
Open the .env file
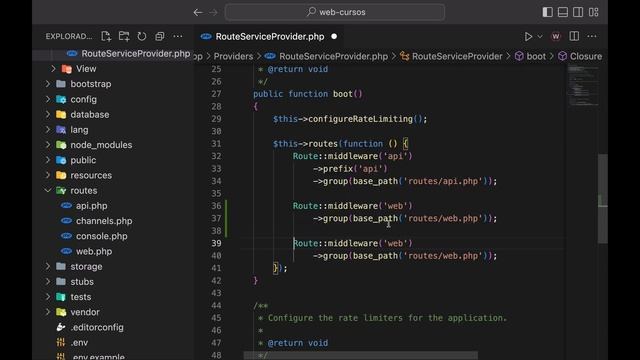click(79, 342)
